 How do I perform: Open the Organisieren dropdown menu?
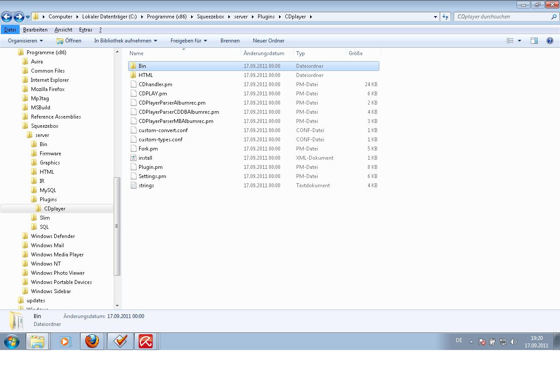point(25,41)
